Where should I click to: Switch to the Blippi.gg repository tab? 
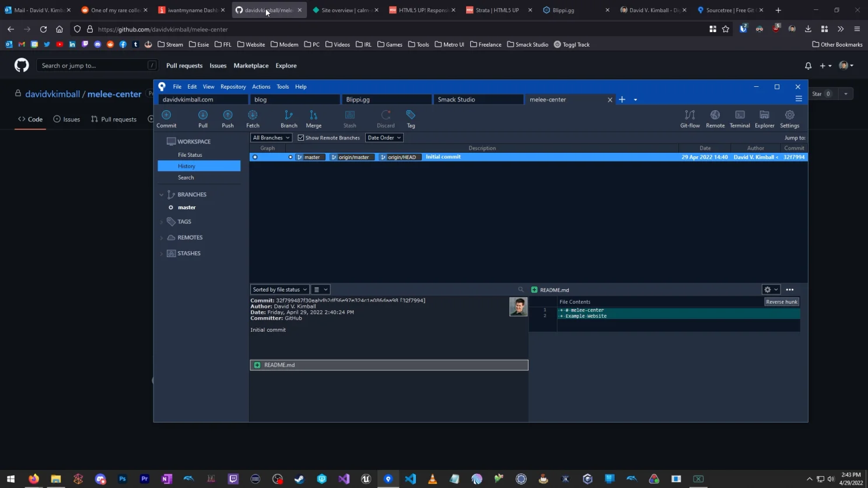coord(386,100)
